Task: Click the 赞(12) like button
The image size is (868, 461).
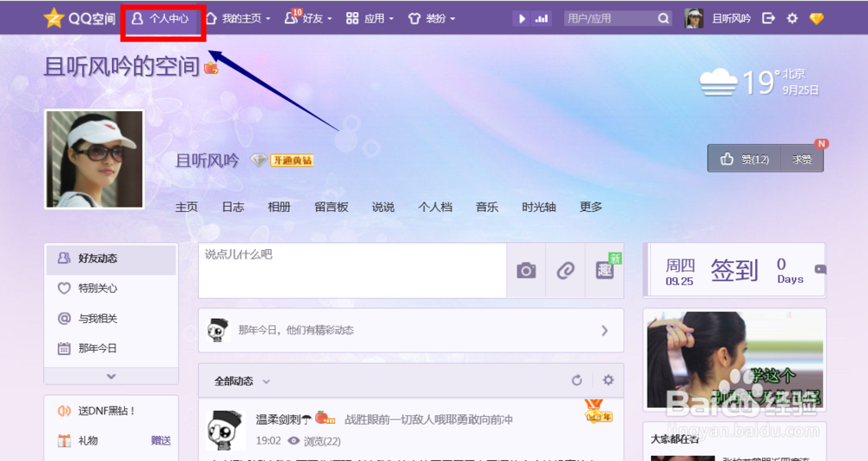Action: 744,160
